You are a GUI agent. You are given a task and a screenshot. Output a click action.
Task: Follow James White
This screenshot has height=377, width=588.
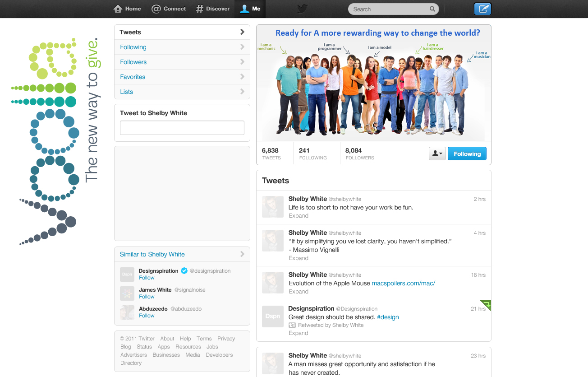[x=147, y=297]
